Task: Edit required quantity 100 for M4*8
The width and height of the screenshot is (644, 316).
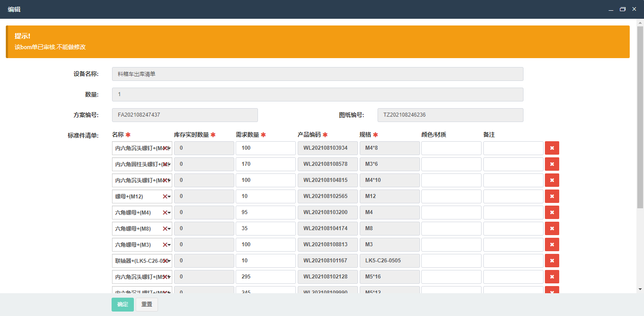Action: tap(266, 148)
